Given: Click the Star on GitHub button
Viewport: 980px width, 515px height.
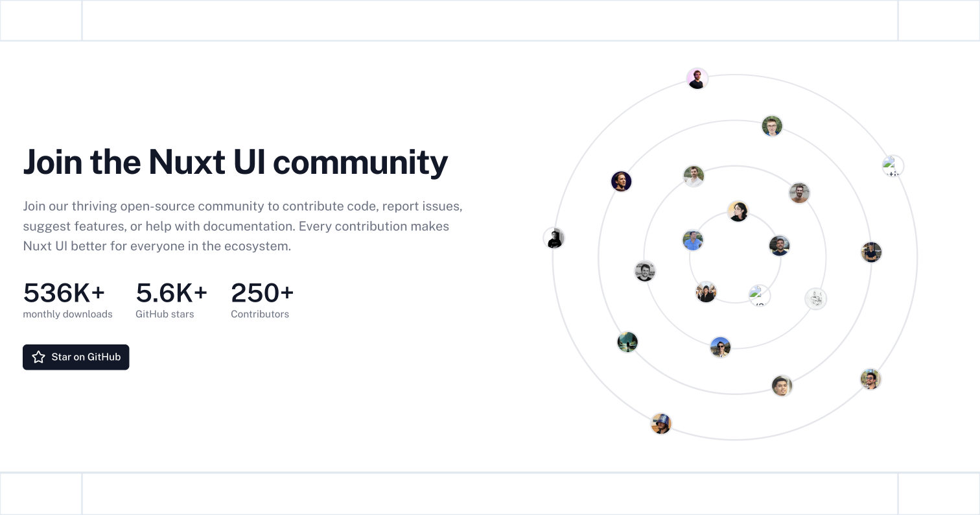Looking at the screenshot, I should click(76, 357).
